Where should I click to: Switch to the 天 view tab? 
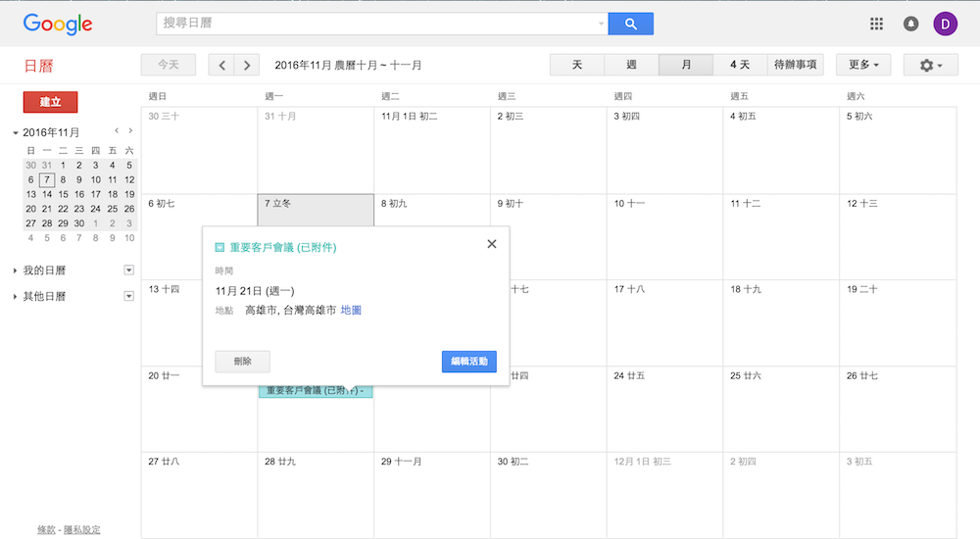[577, 66]
